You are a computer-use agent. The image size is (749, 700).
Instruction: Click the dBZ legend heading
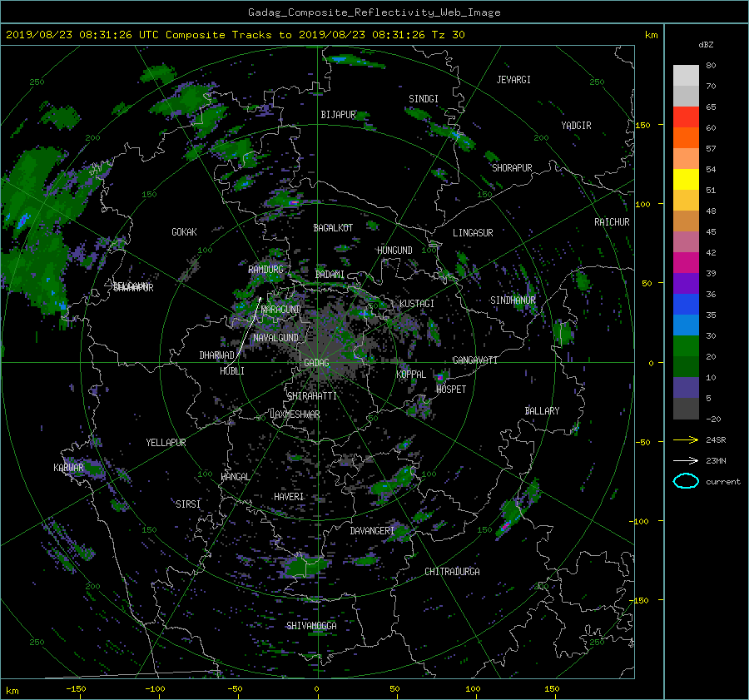(706, 45)
